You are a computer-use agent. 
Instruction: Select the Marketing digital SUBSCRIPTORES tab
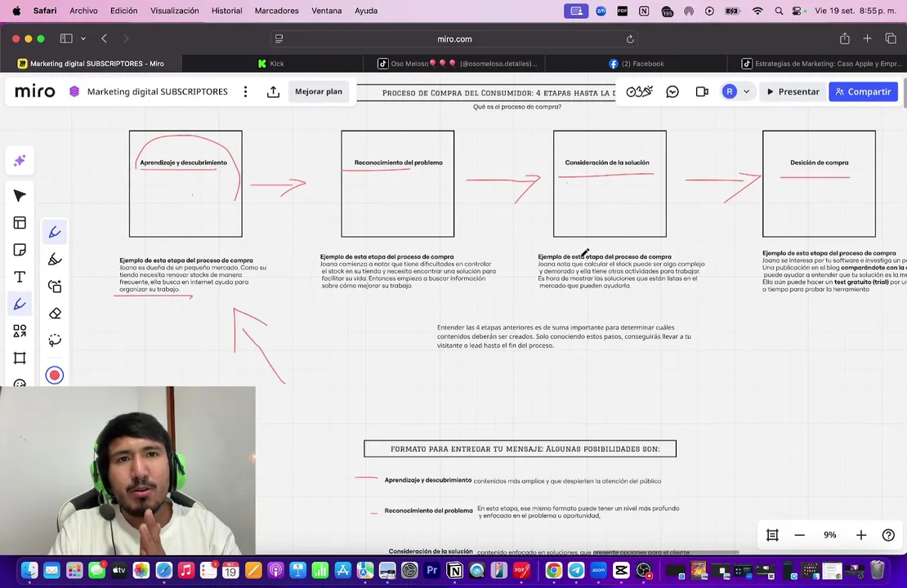[x=91, y=64]
